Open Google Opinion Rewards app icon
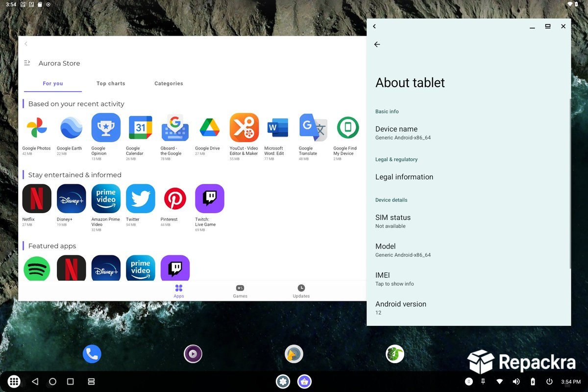The width and height of the screenshot is (588, 392). [x=106, y=128]
